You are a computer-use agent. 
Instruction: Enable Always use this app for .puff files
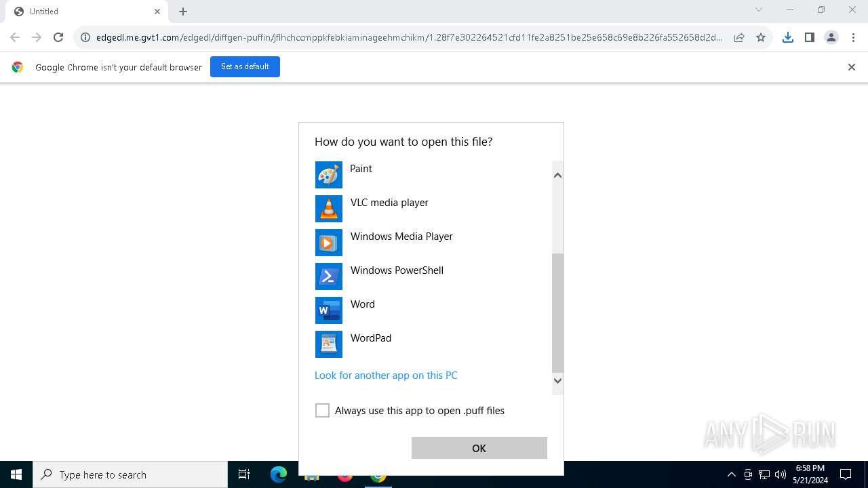click(322, 411)
